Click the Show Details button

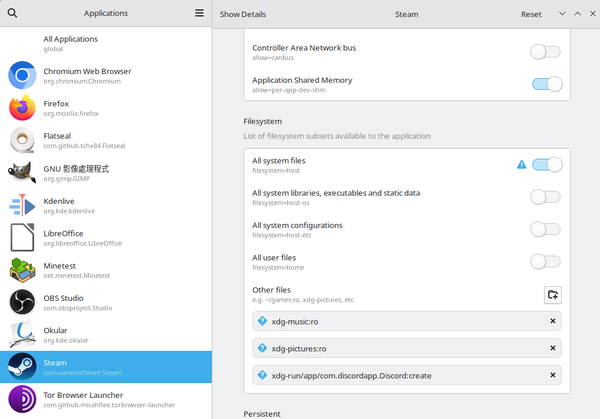pos(243,15)
